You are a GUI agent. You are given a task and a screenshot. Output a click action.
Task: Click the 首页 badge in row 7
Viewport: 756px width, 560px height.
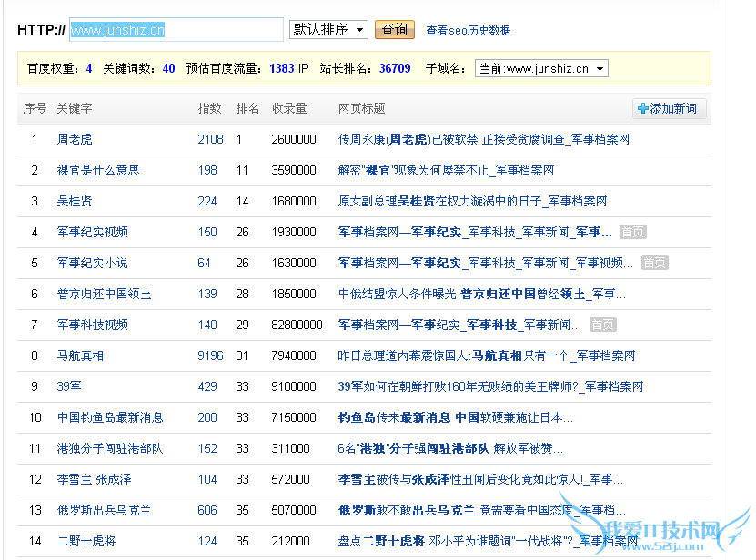tap(602, 325)
